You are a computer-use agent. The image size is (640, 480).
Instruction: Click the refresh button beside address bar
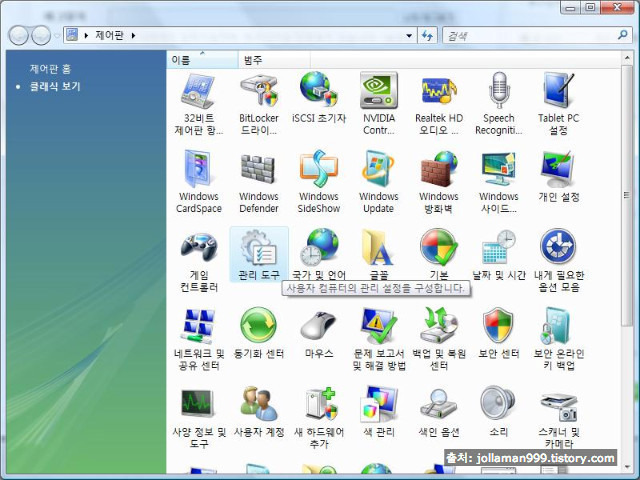427,36
